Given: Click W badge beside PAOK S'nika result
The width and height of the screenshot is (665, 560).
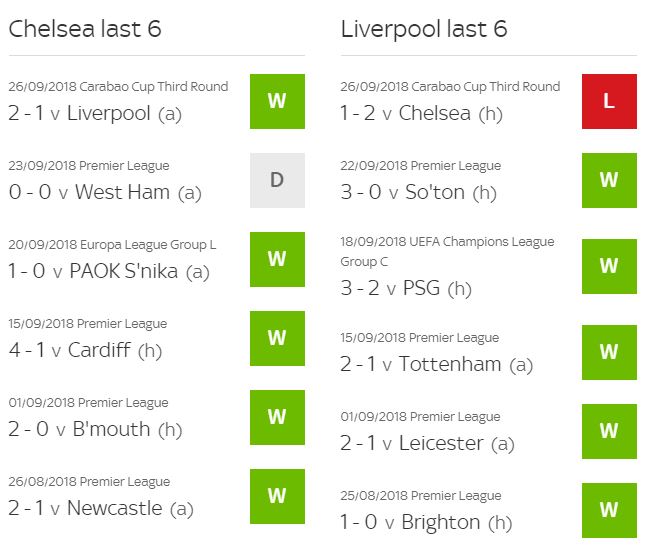Looking at the screenshot, I should 277,259.
